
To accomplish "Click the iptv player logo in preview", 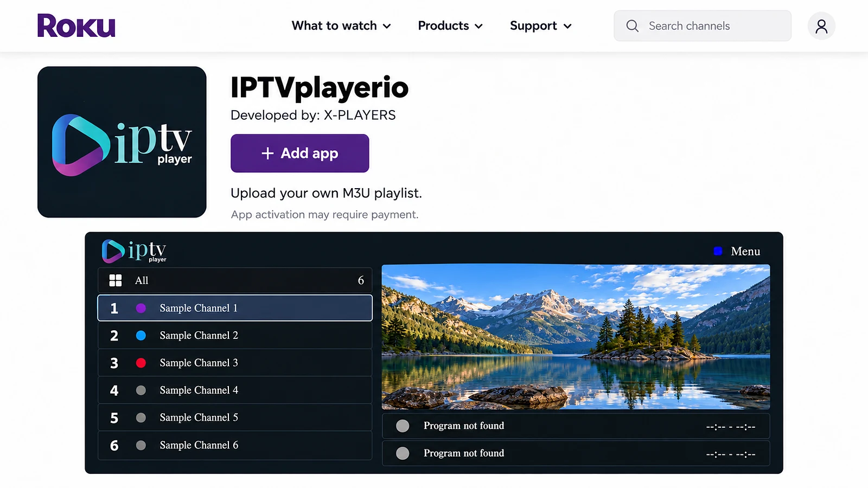I will click(134, 251).
